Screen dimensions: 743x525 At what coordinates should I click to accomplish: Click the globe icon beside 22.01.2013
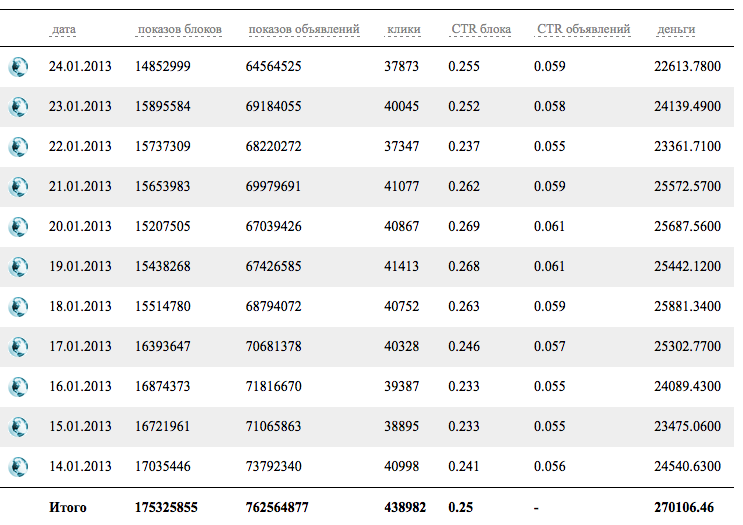(18, 147)
